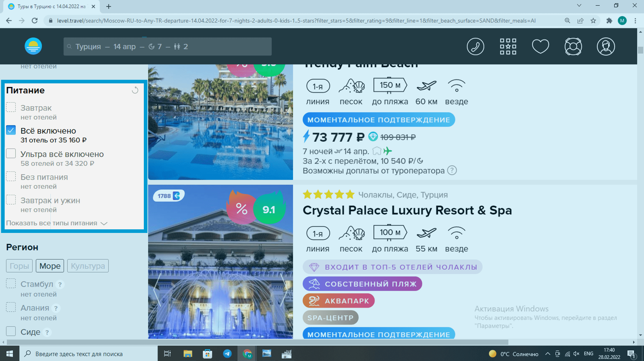
Task: Switch to the Культура region tab
Action: [88, 266]
